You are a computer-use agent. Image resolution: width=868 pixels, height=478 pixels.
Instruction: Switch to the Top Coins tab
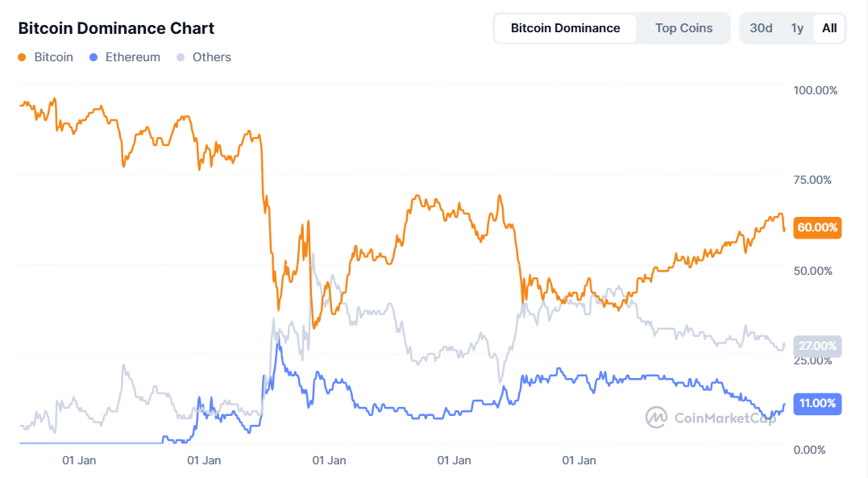click(683, 27)
